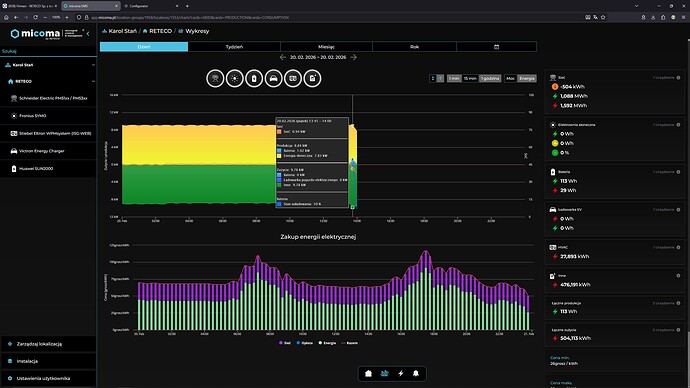Open the browser hamburger menu

click(683, 17)
